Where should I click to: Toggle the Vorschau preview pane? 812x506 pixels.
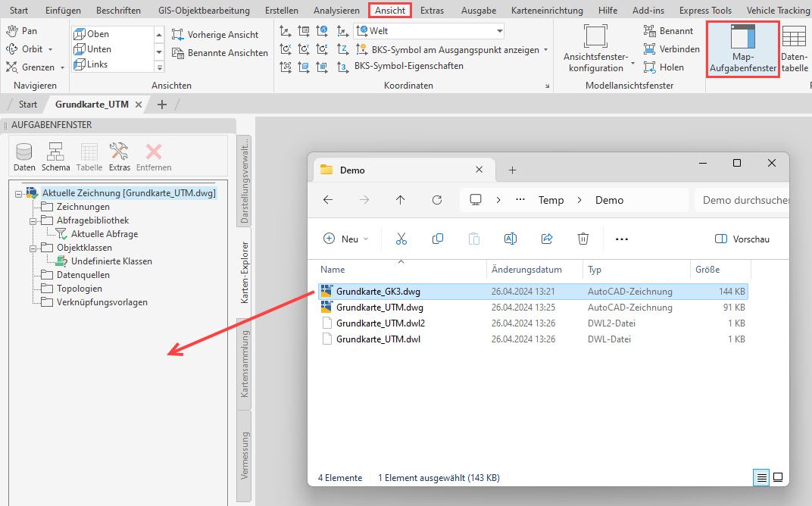(x=742, y=239)
